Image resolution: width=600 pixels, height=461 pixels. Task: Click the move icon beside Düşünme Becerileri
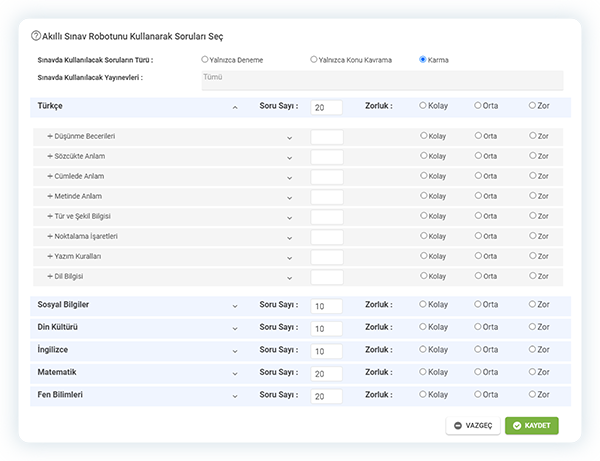coord(49,136)
